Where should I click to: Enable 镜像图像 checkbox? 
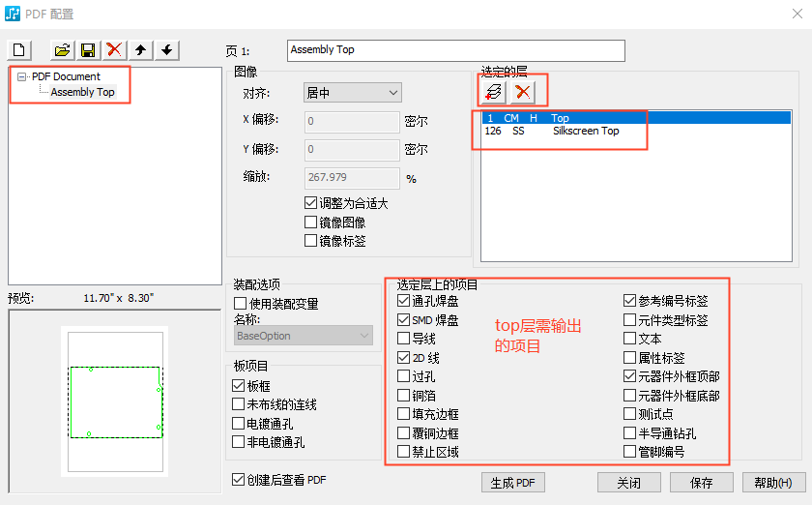coord(310,222)
